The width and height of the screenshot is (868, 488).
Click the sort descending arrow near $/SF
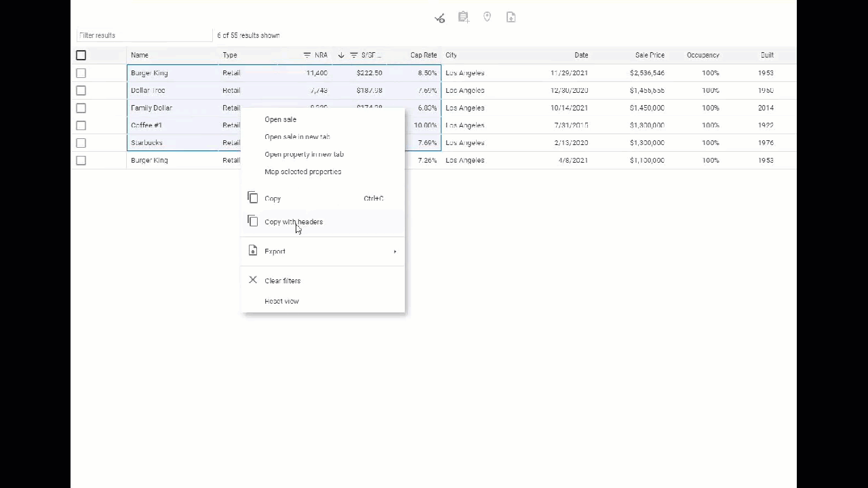click(x=341, y=55)
